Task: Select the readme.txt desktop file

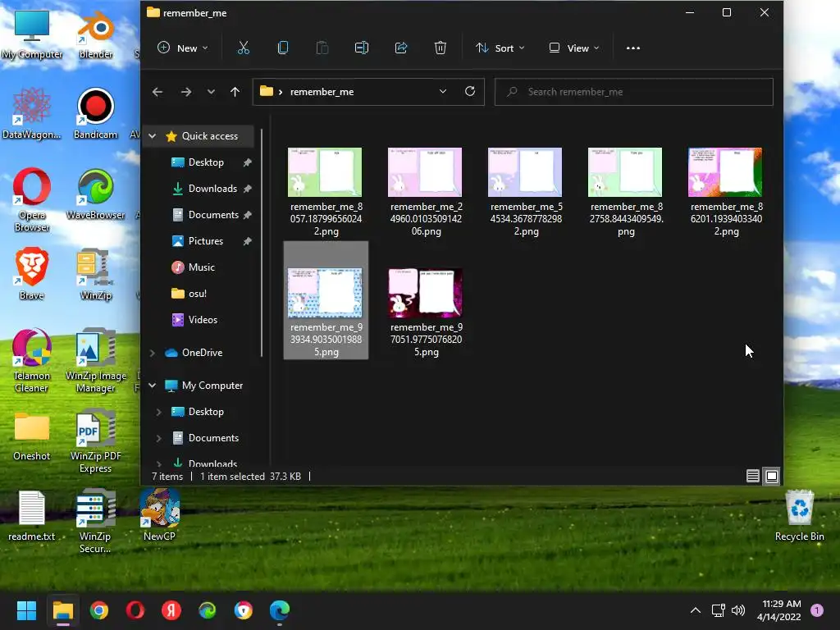Action: pyautogui.click(x=32, y=517)
